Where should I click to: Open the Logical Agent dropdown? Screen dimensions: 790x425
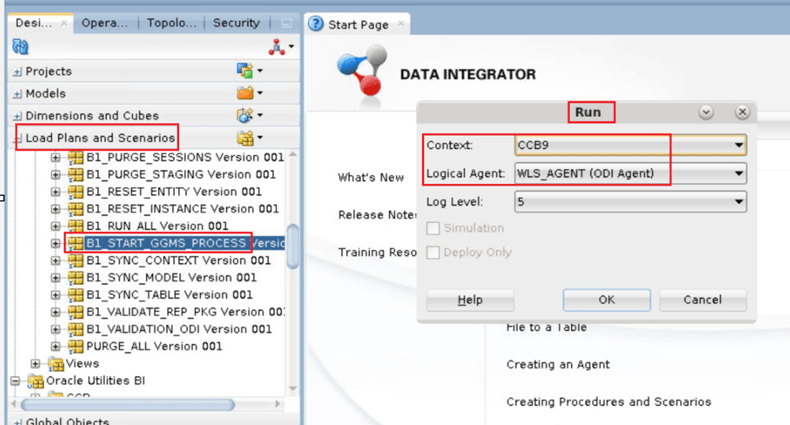pos(630,173)
